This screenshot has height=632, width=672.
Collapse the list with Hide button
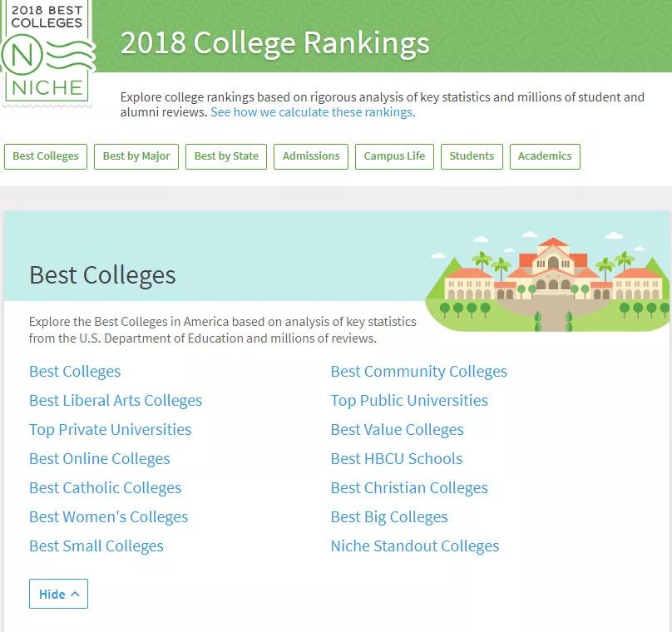(59, 594)
